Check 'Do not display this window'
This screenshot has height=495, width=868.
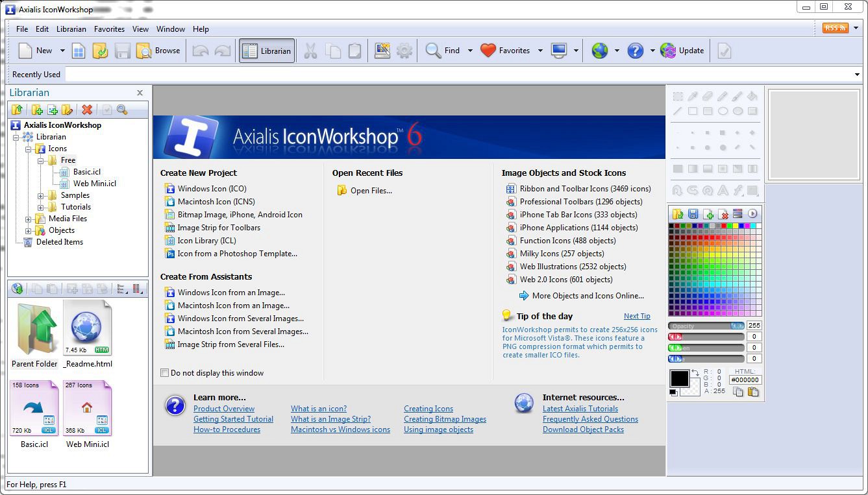coord(165,373)
